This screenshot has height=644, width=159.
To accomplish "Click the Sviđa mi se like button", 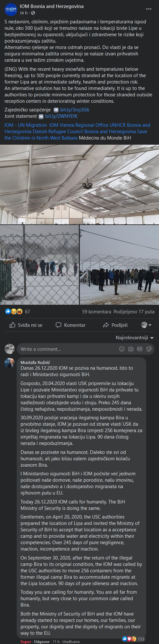I will click(26, 325).
